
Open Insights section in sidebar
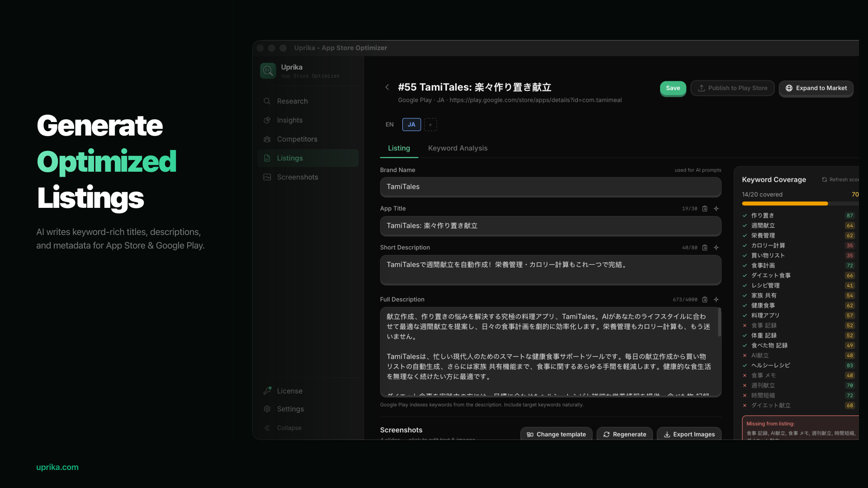[x=289, y=120]
